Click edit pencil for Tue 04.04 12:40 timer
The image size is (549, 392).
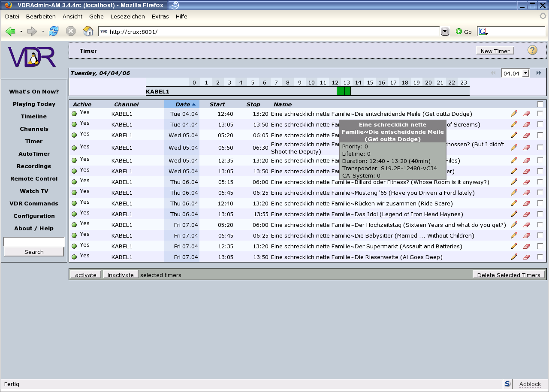click(514, 114)
